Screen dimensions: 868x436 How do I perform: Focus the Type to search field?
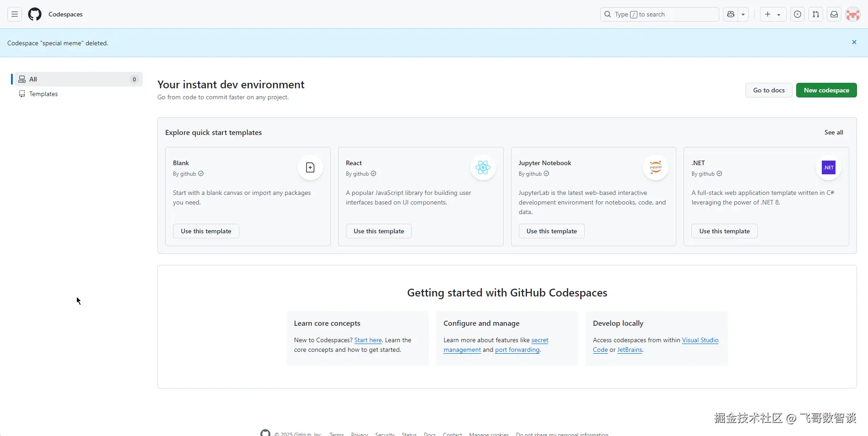659,14
